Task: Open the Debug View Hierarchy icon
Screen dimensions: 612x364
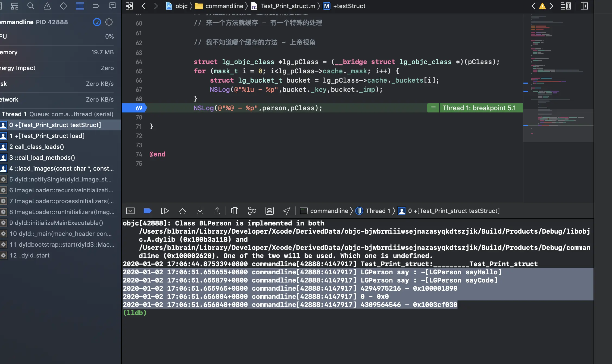Action: [x=235, y=211]
